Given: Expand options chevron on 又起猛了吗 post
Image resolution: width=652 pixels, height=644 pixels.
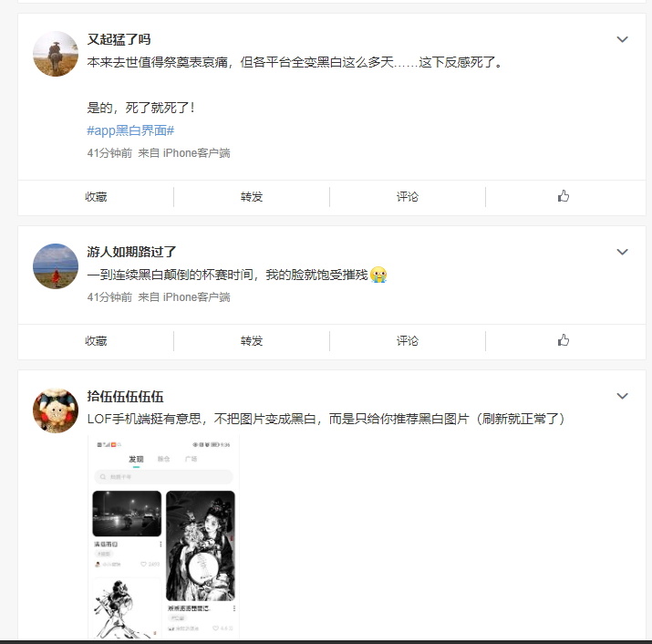Looking at the screenshot, I should (622, 39).
